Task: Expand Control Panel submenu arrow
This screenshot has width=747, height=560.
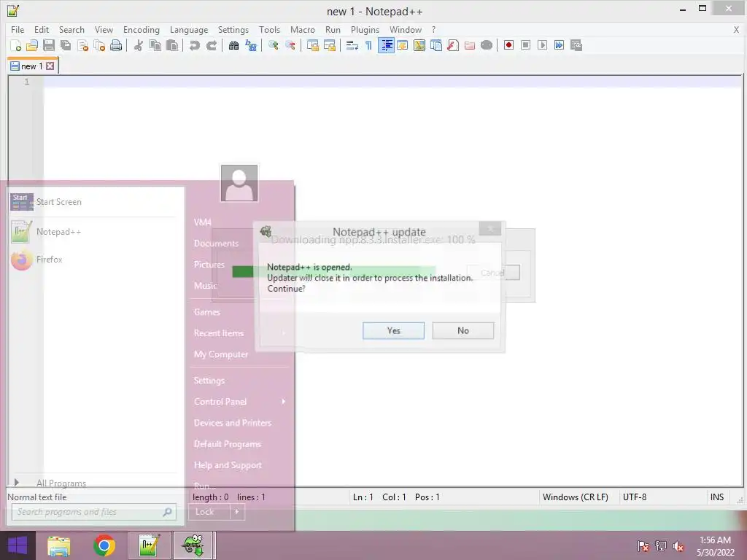Action: 284,402
